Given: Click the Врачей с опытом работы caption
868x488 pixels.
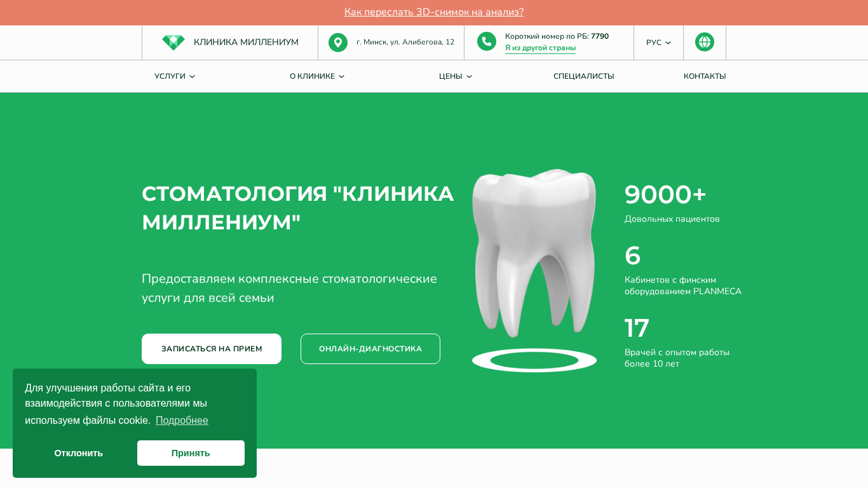Looking at the screenshot, I should tap(677, 358).
